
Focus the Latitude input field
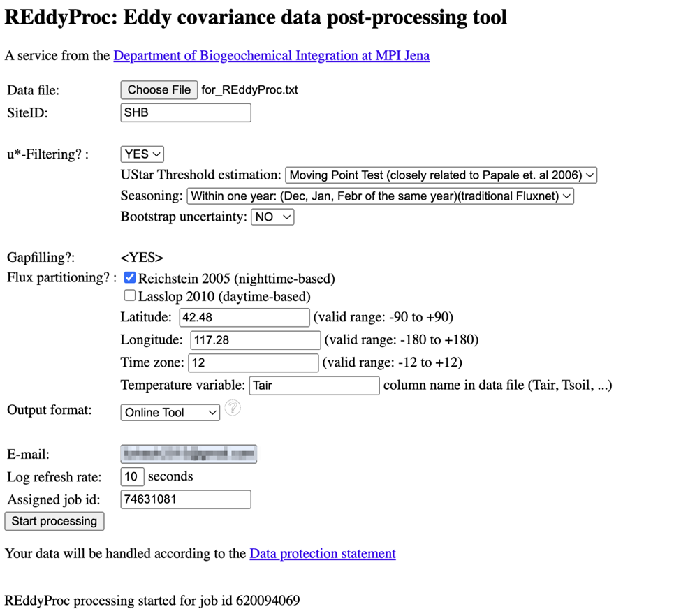pos(244,318)
